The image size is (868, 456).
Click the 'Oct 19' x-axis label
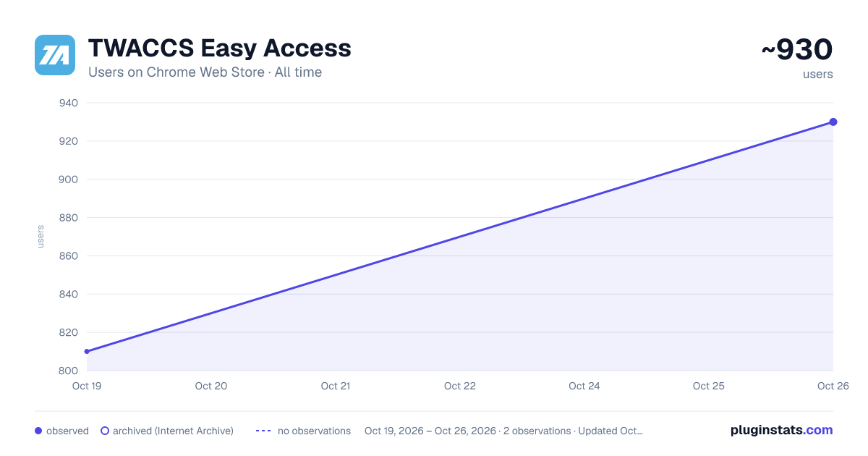point(86,386)
